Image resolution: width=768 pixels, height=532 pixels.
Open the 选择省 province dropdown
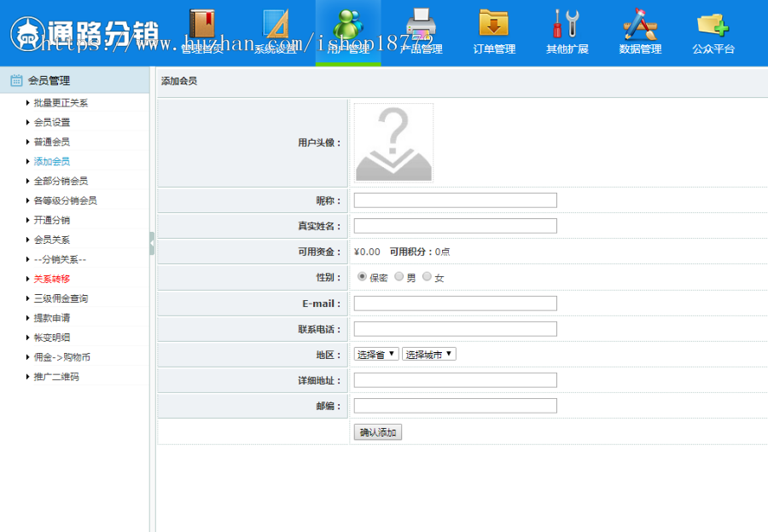[375, 354]
